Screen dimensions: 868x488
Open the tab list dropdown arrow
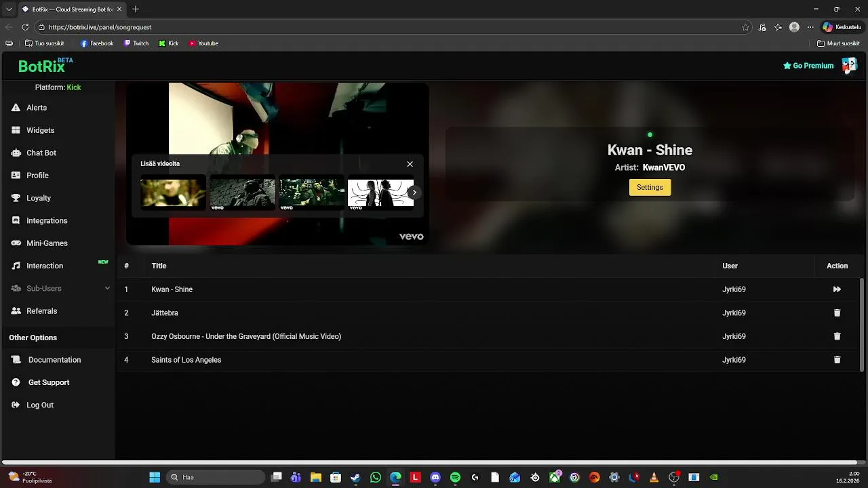point(9,9)
